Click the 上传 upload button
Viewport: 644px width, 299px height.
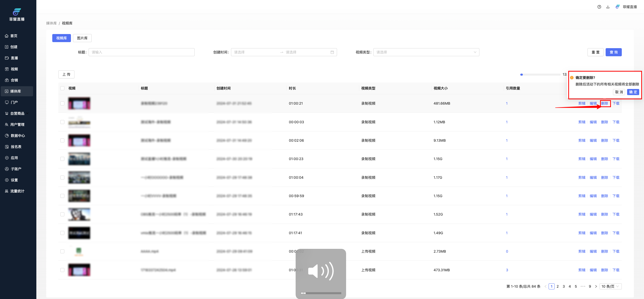[x=66, y=74]
